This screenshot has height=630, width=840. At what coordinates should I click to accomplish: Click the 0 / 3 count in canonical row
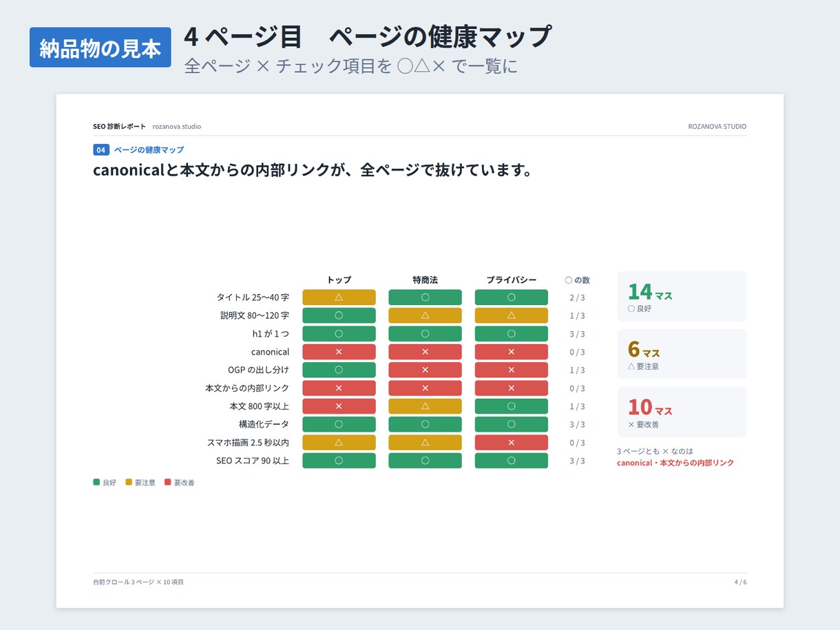[577, 352]
